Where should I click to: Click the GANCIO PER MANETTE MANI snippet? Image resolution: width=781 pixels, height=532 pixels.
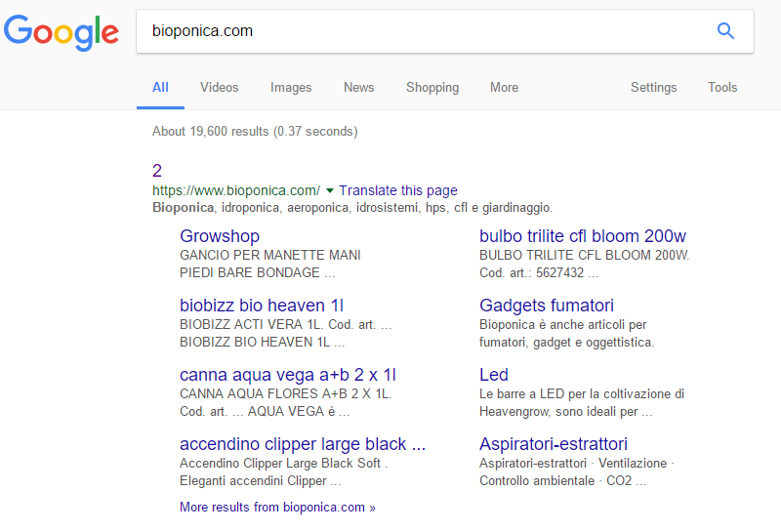pos(270,264)
